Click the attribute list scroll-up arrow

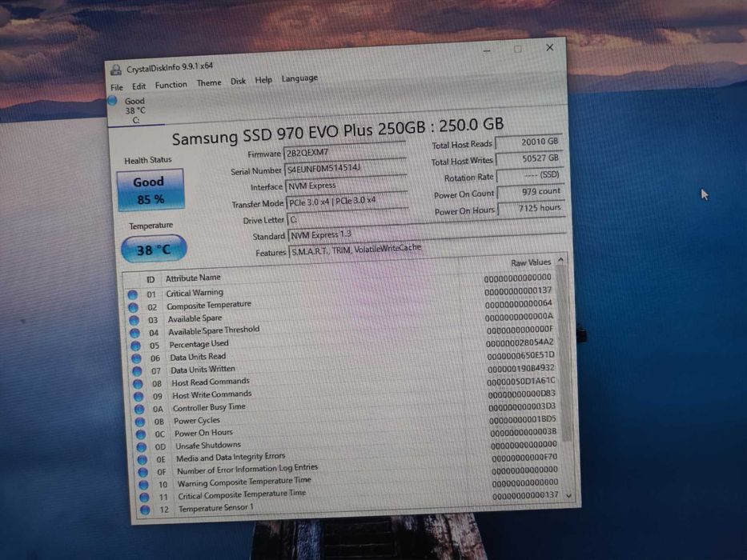(560, 260)
